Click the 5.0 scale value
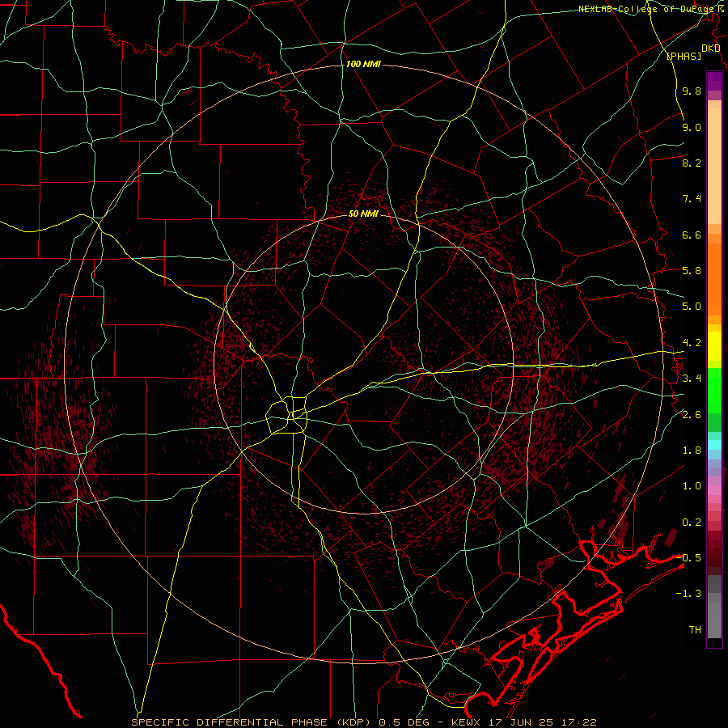Image resolution: width=728 pixels, height=728 pixels. click(x=692, y=307)
